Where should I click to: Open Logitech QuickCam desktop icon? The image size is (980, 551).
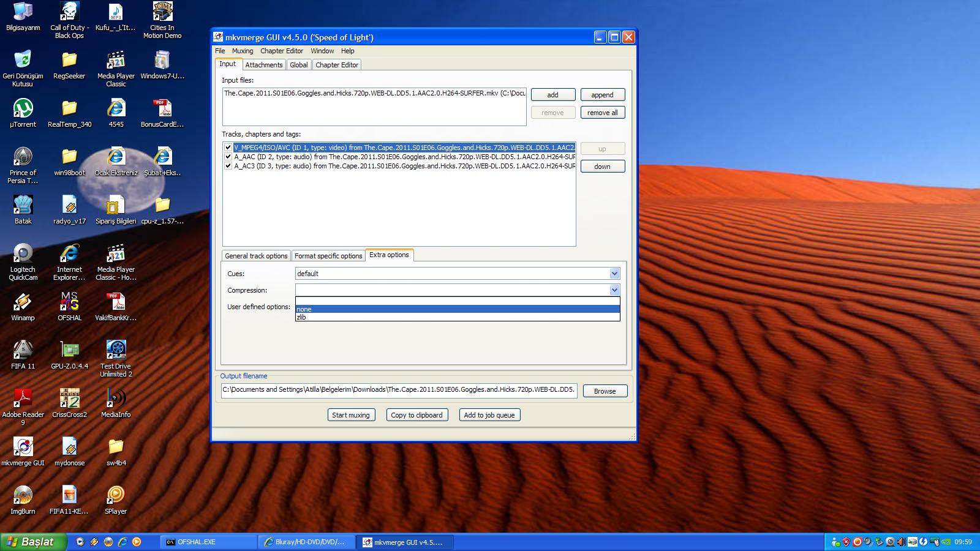coord(23,262)
